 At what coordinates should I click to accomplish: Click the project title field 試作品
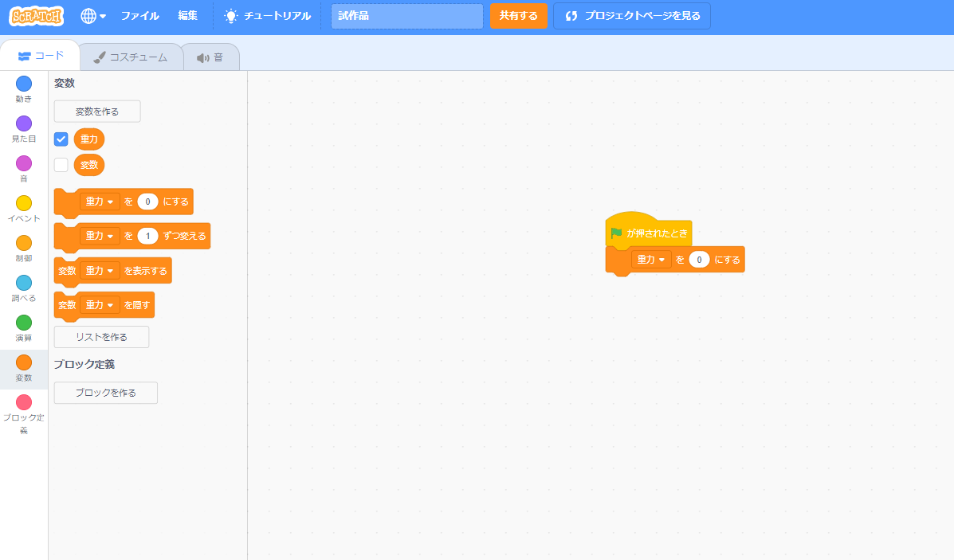(407, 17)
